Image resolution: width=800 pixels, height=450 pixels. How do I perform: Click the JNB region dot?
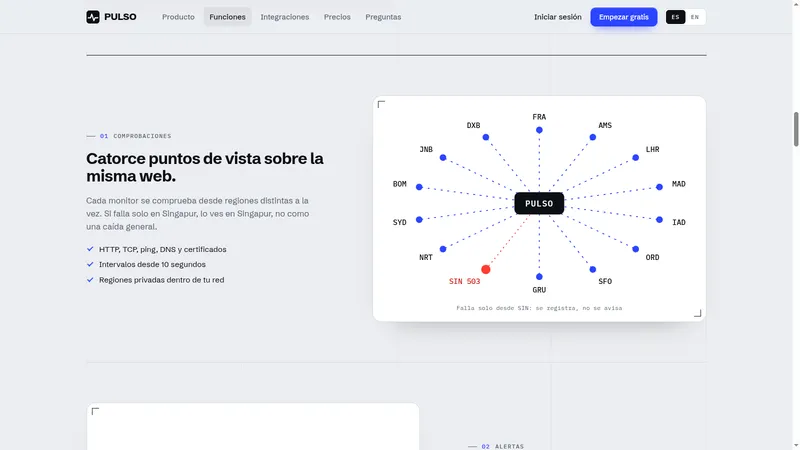click(443, 158)
